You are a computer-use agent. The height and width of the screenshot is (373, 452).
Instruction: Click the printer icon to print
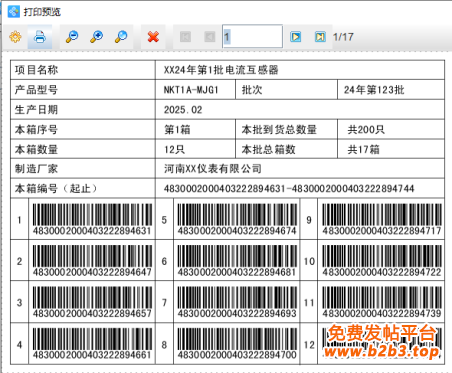coord(40,37)
